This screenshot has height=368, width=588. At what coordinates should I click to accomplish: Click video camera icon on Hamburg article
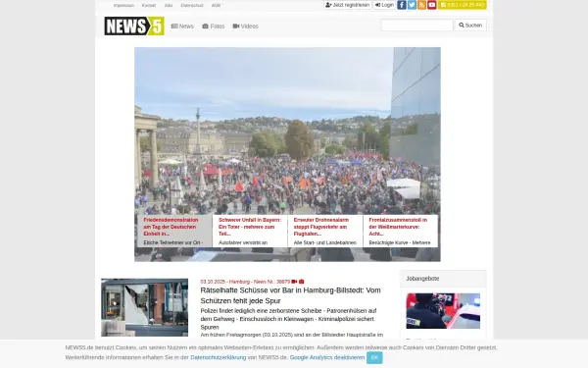pyautogui.click(x=294, y=282)
